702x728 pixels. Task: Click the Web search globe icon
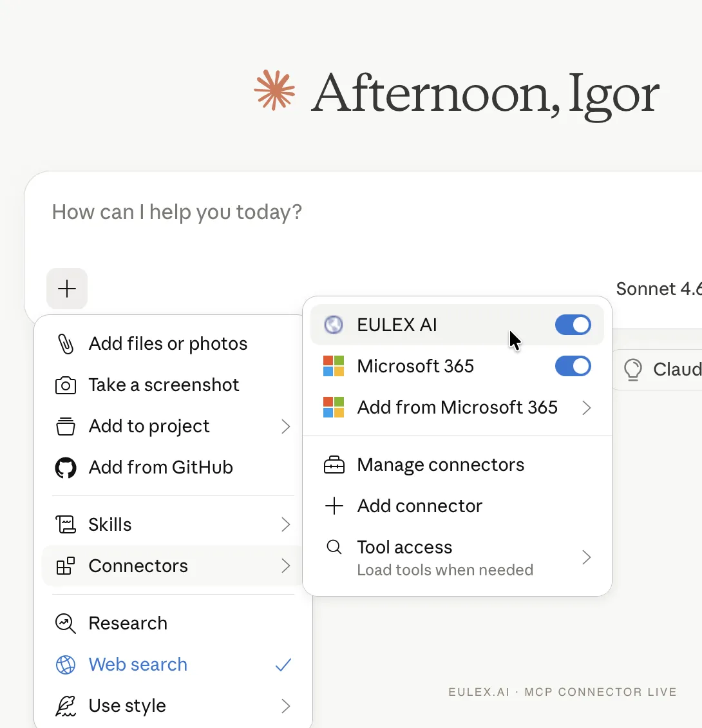coord(66,665)
